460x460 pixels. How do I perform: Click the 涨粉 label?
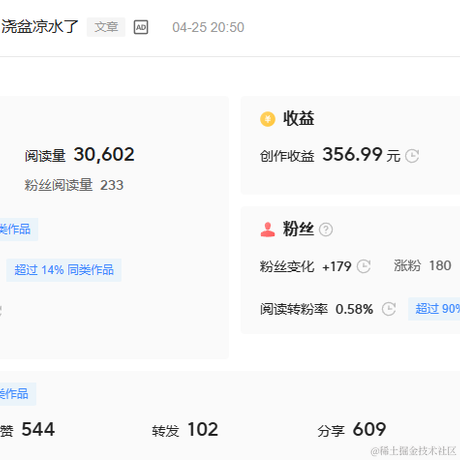coord(407,266)
